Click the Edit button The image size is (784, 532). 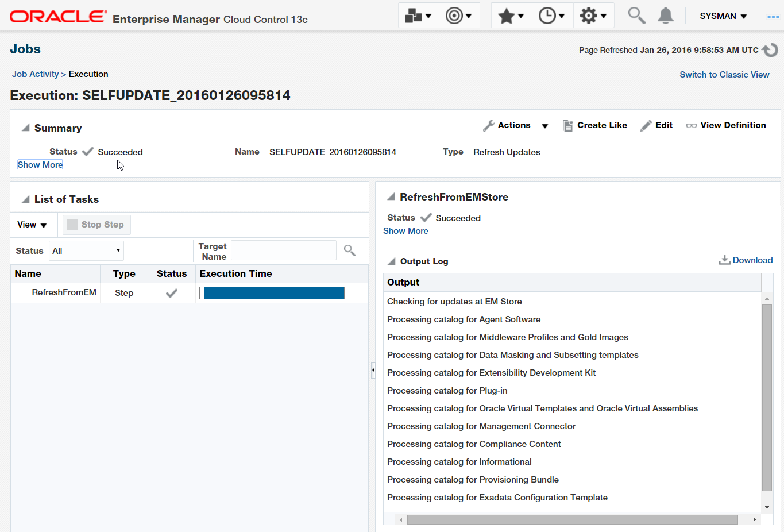tap(656, 125)
